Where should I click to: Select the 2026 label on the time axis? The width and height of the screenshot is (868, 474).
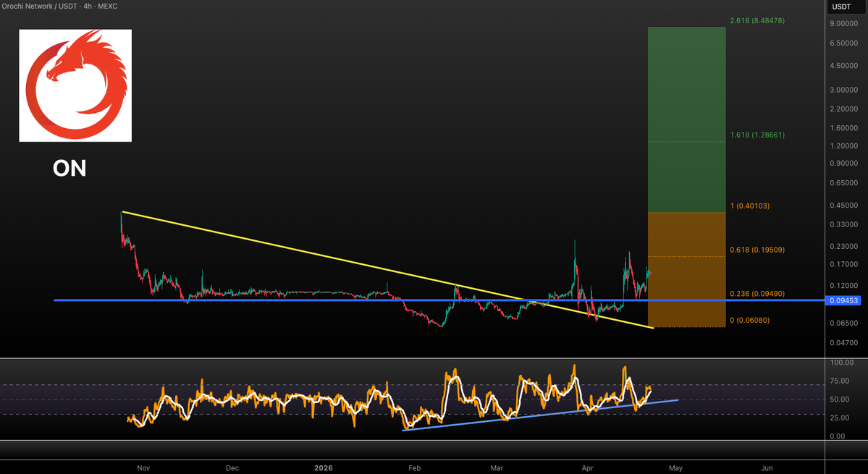(323, 467)
